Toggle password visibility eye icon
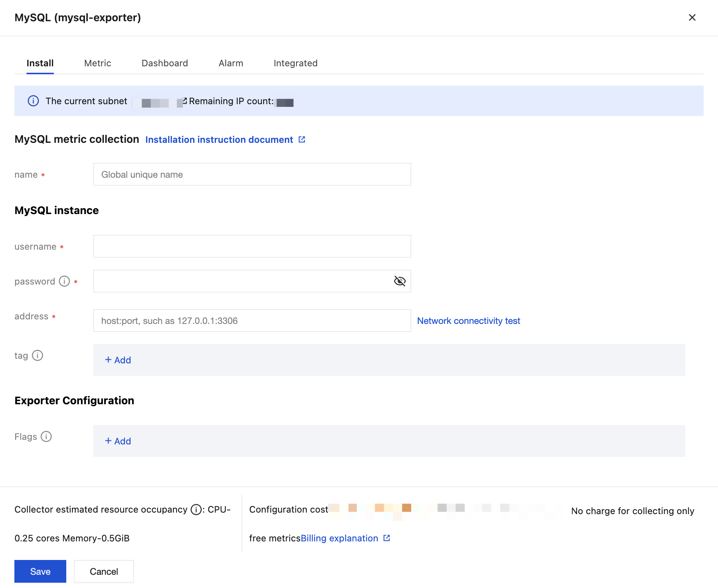The width and height of the screenshot is (718, 588). click(x=400, y=281)
